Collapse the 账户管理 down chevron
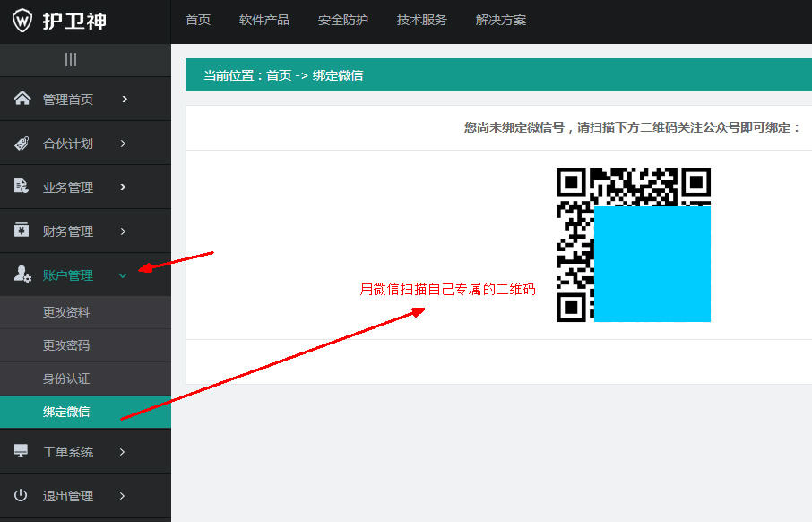 [123, 275]
